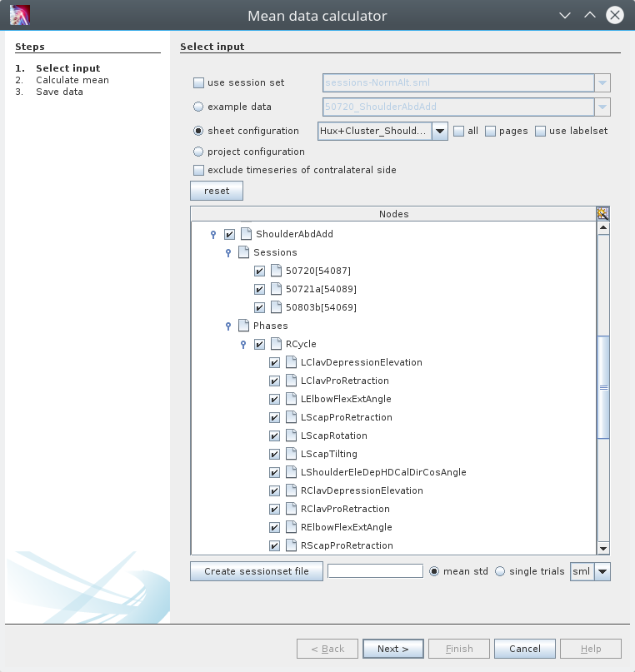Select the project configuration radio button
Screen dimensions: 635x672
coord(198,152)
